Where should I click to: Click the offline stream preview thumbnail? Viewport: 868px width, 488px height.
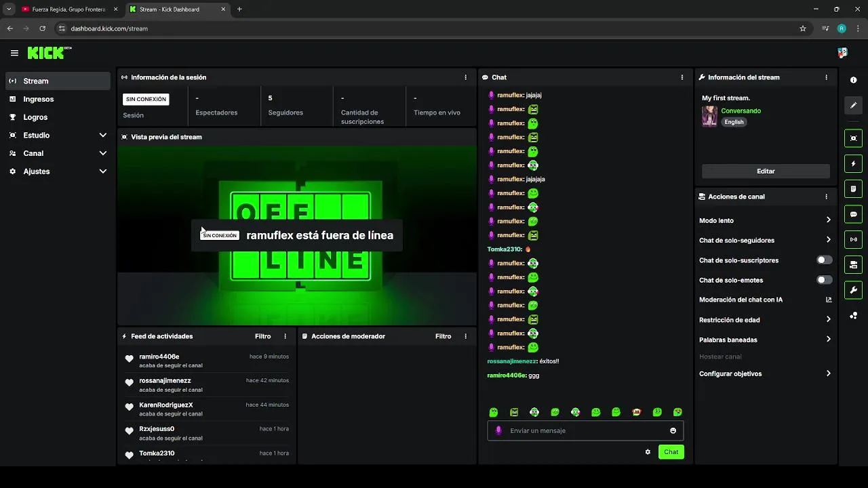pos(296,235)
